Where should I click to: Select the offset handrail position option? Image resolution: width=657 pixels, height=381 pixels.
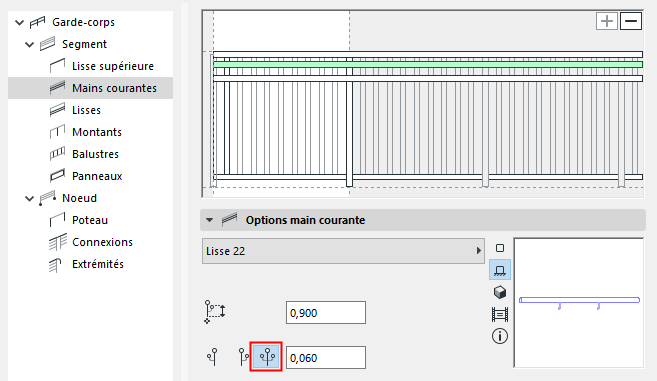pos(244,357)
